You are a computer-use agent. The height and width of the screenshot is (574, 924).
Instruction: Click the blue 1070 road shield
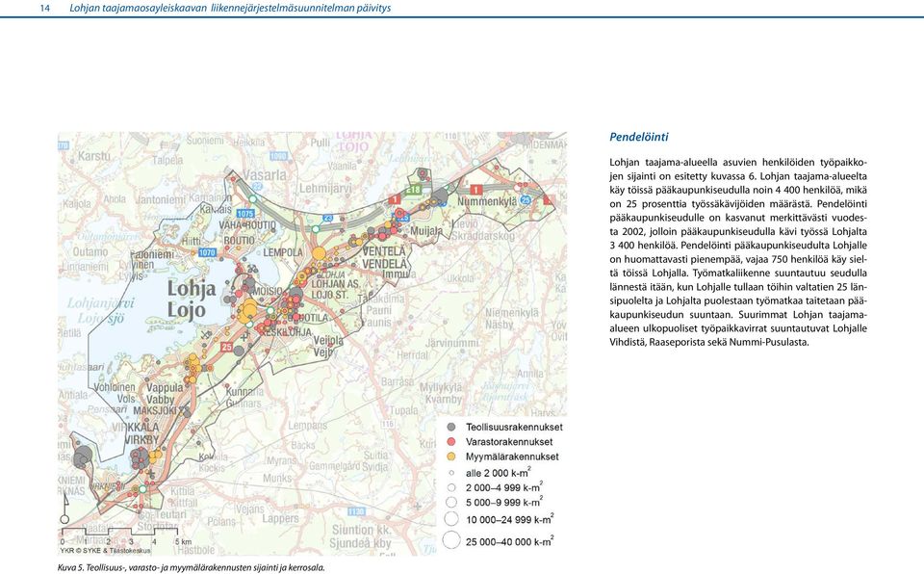[207, 252]
